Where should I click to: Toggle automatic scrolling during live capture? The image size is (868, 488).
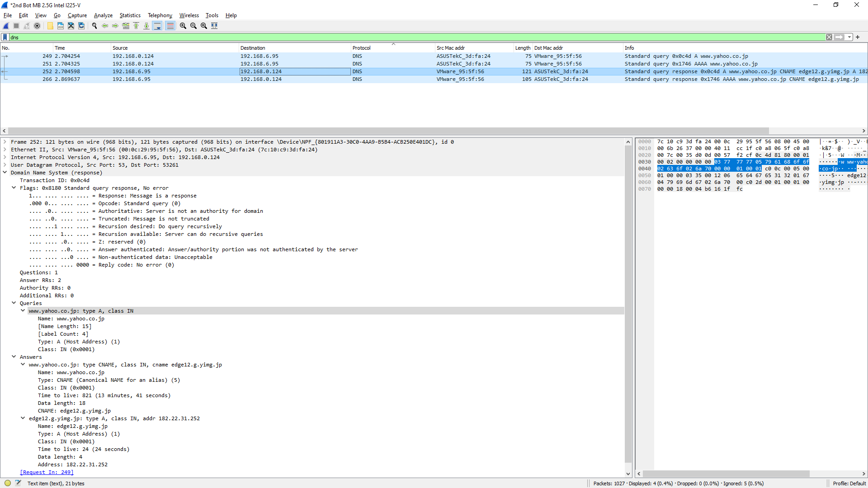[157, 26]
